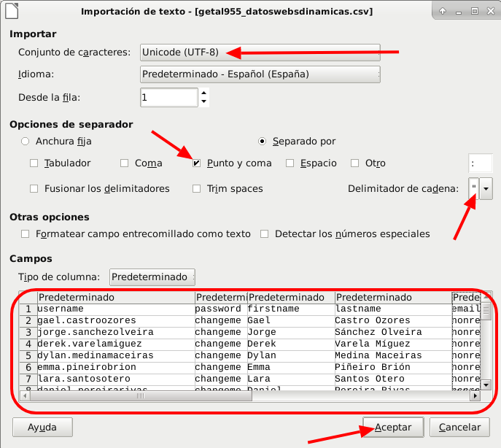Click the preview horizontal scrollbar handle
This screenshot has width=501, height=448.
[x=141, y=396]
